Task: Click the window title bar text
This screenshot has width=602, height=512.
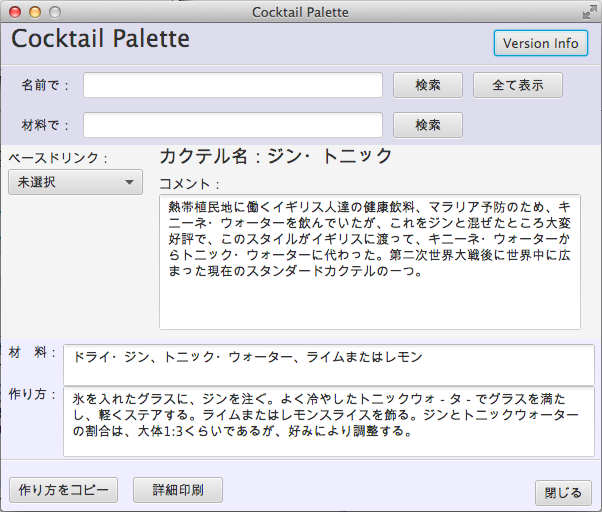Action: pyautogui.click(x=300, y=12)
